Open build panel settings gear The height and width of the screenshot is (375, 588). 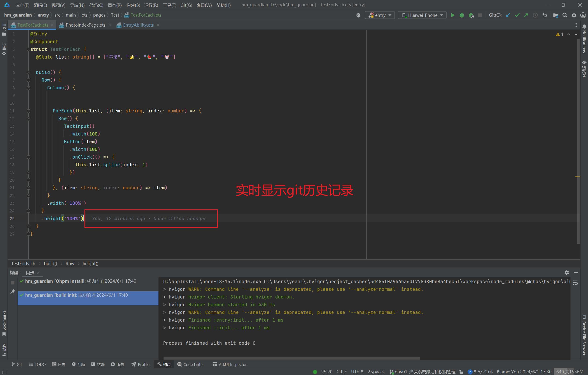coord(567,273)
